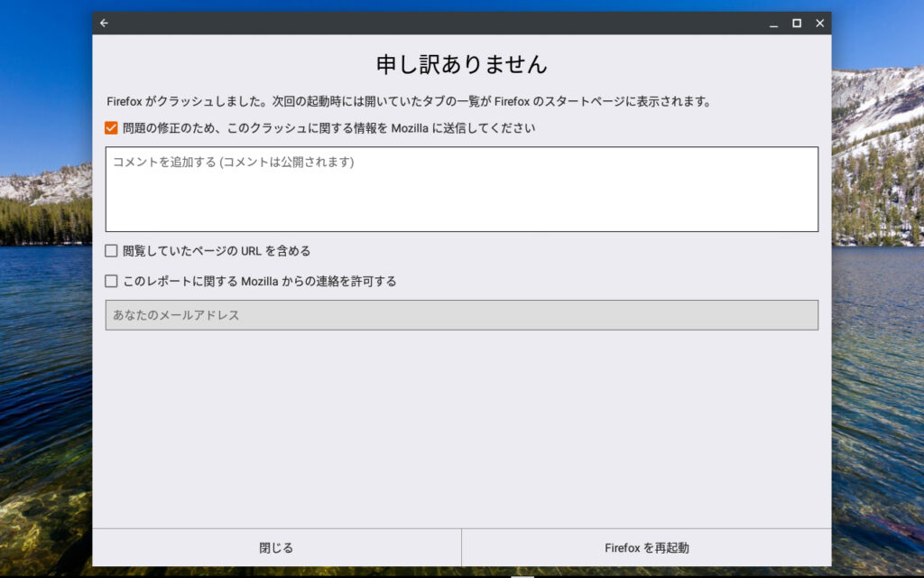924x578 pixels.
Task: Click the back arrow in the title bar
Action: pos(105,23)
